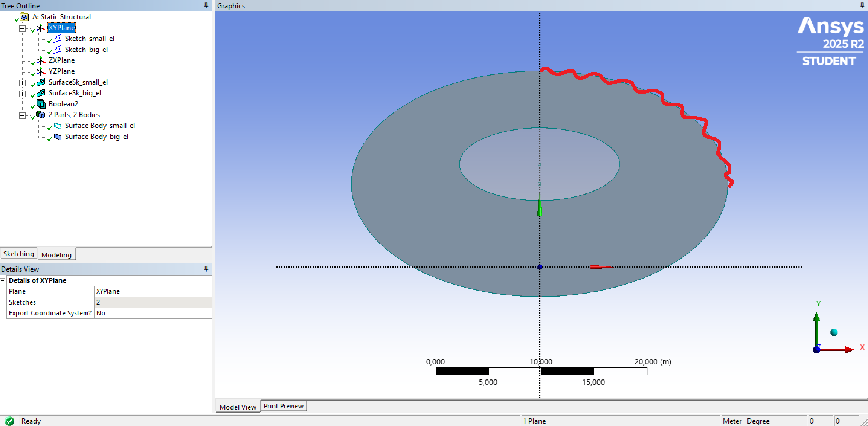Pin the Graphics panel
The height and width of the screenshot is (426, 868).
tap(862, 5)
